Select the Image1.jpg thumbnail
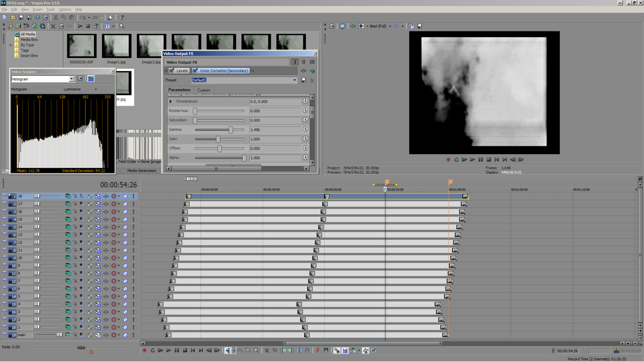The image size is (644, 362). click(116, 46)
